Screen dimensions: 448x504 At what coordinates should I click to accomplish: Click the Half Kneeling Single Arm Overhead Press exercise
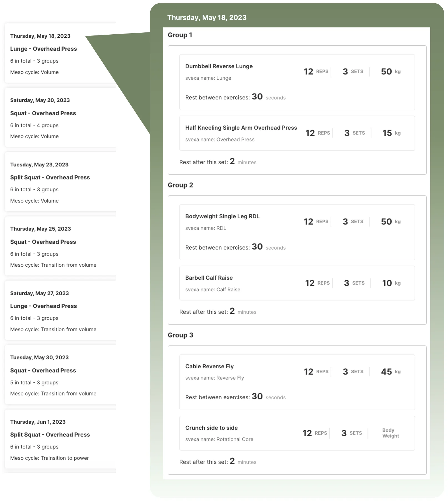(x=241, y=128)
